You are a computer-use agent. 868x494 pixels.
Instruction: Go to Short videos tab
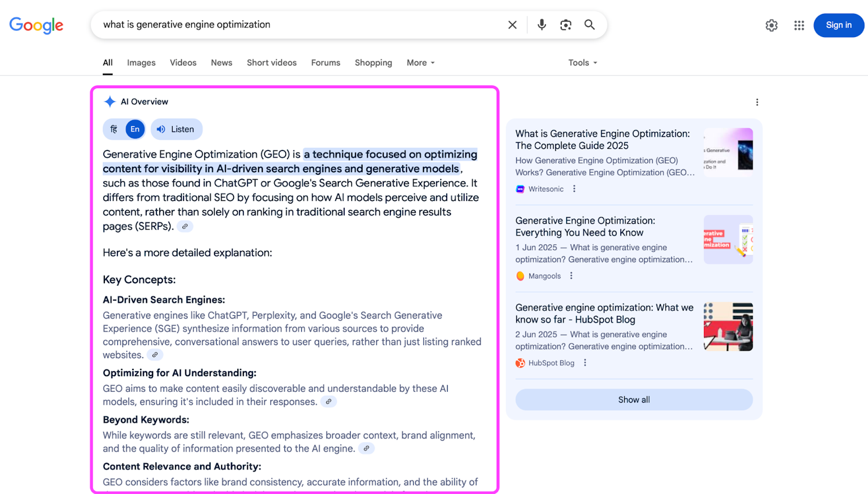(272, 63)
